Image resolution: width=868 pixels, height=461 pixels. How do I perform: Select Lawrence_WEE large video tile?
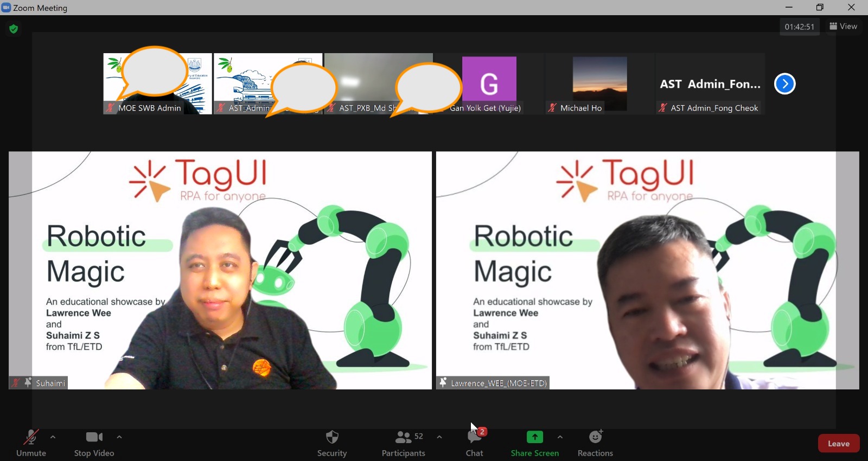648,270
